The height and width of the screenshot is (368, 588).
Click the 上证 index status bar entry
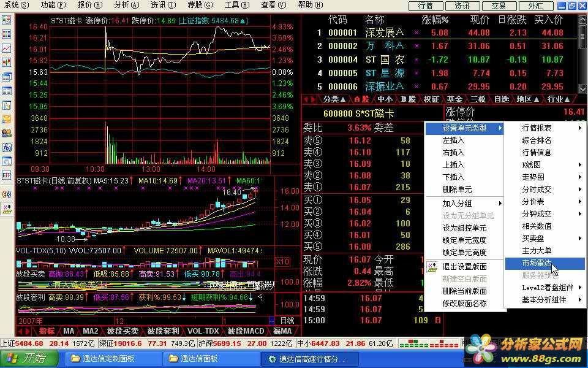tap(48, 343)
